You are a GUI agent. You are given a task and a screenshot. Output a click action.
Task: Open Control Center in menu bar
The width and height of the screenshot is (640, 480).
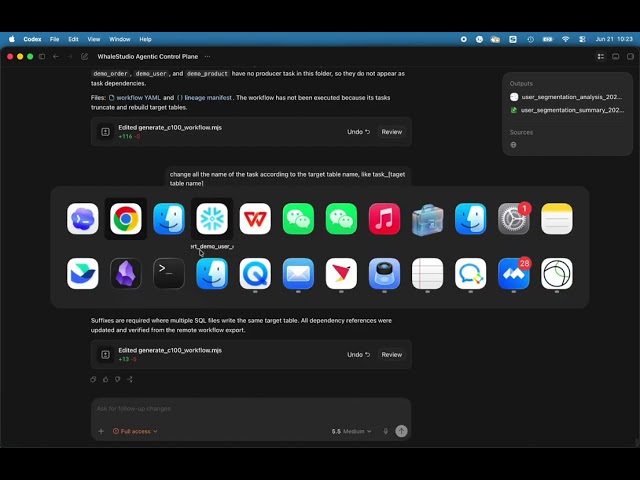582,39
